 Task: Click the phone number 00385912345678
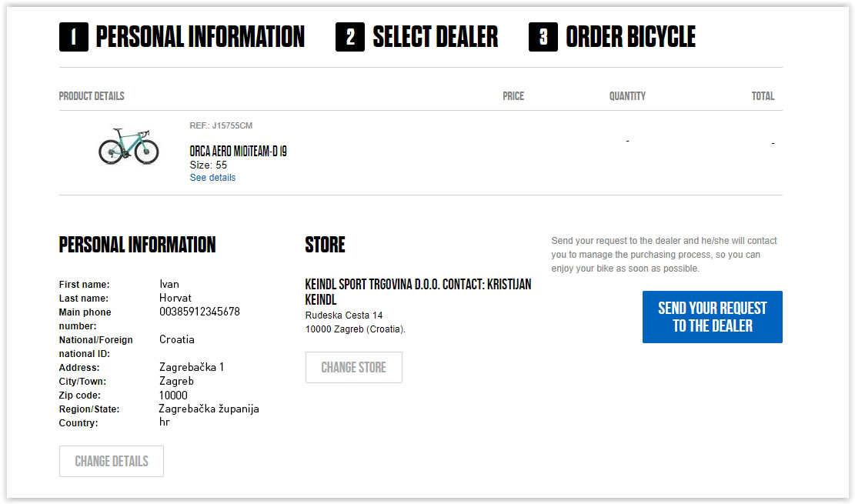point(199,312)
